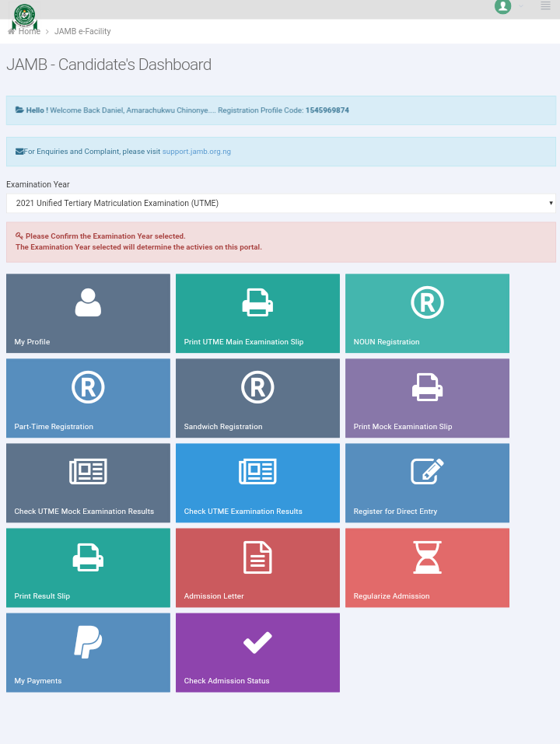Open the hamburger menu icon in header
Screen dimensions: 560x744
pyautogui.click(x=545, y=5)
